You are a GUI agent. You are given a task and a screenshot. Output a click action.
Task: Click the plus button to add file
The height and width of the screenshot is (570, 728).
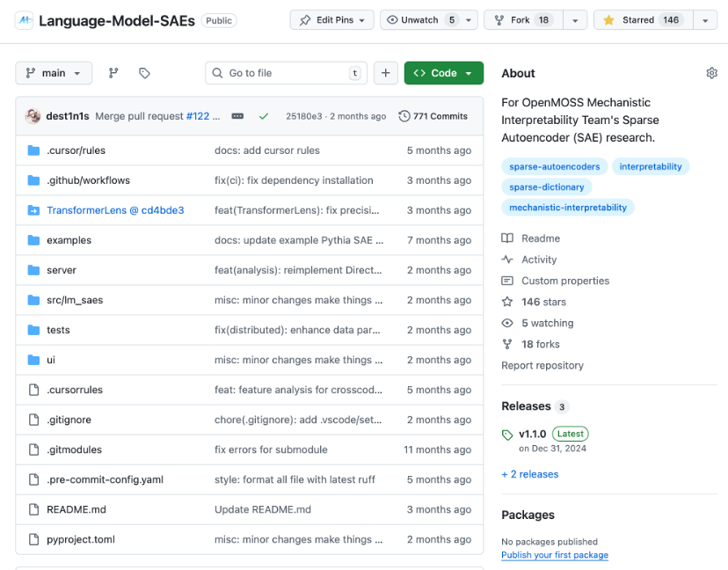(385, 73)
